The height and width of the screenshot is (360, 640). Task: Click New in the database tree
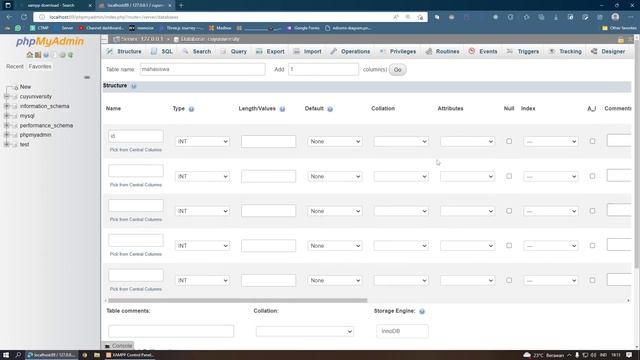tap(25, 87)
